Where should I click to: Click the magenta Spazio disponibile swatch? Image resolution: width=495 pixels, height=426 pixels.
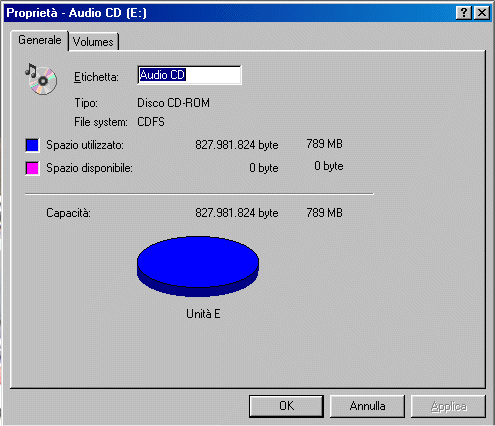(x=32, y=168)
